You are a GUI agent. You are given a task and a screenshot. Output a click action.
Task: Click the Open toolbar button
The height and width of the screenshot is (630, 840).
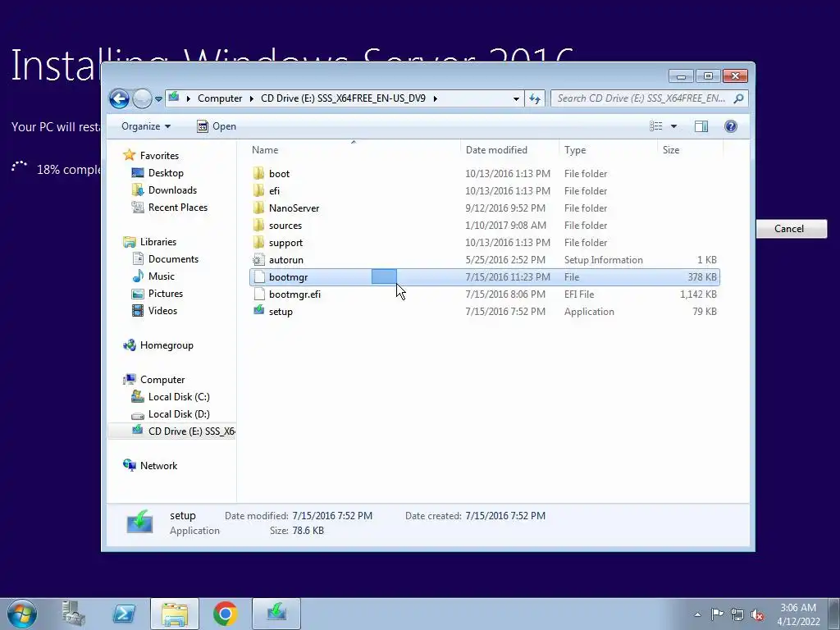coord(217,126)
